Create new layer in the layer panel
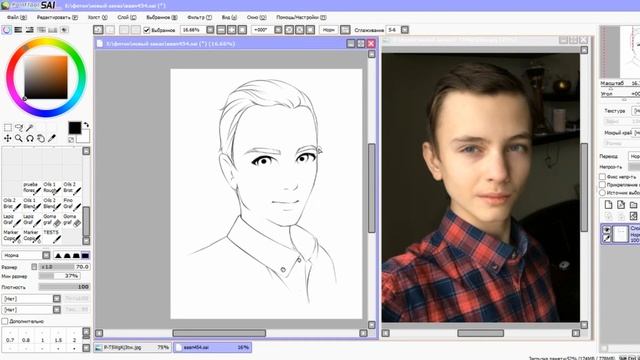Image resolution: width=640 pixels, height=360 pixels. [609, 204]
